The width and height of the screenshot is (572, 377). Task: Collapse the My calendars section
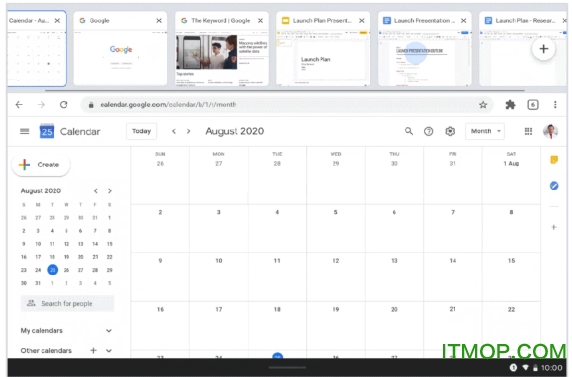coord(109,331)
